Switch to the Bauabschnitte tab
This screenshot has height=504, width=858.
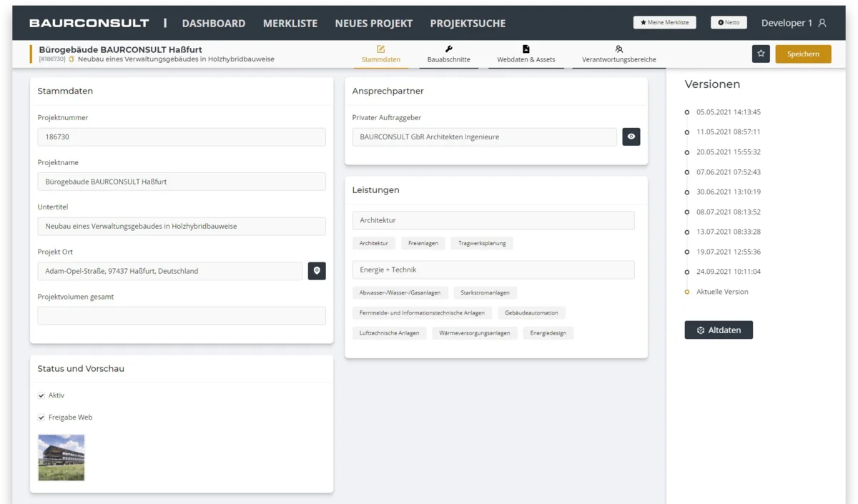point(449,54)
